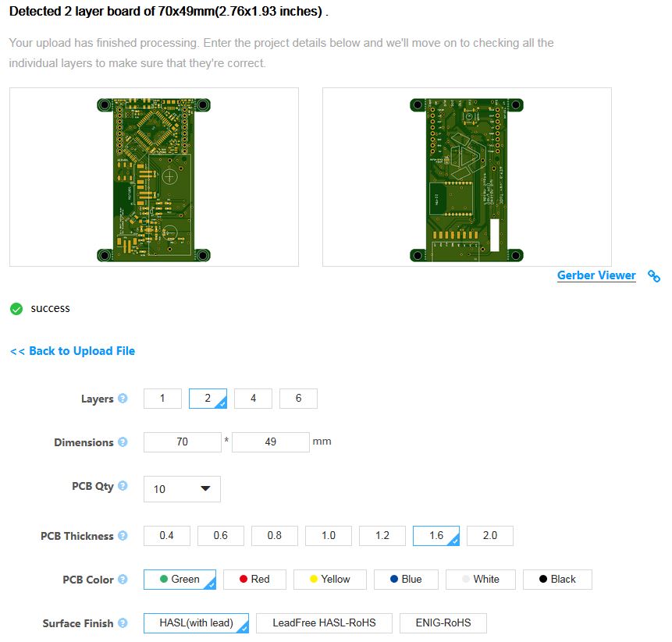Pick Green PCB color
This screenshot has width=672, height=642.
coord(180,580)
